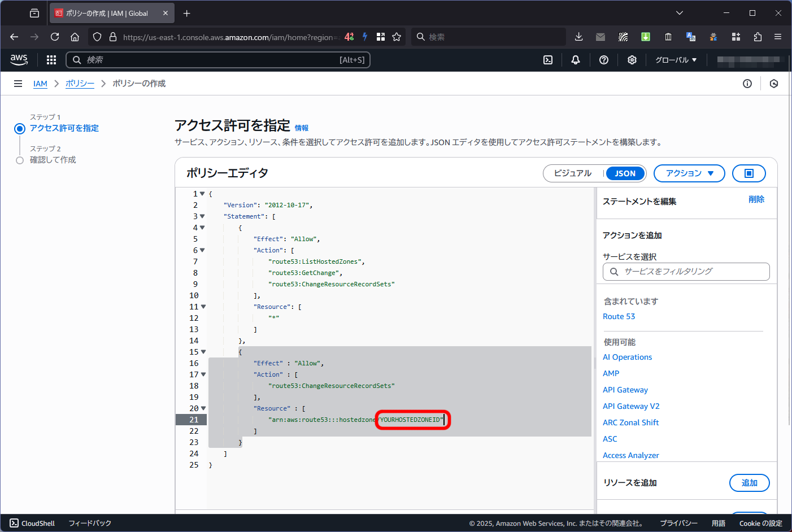Toggle the policy editor full-screen icon

[749, 173]
